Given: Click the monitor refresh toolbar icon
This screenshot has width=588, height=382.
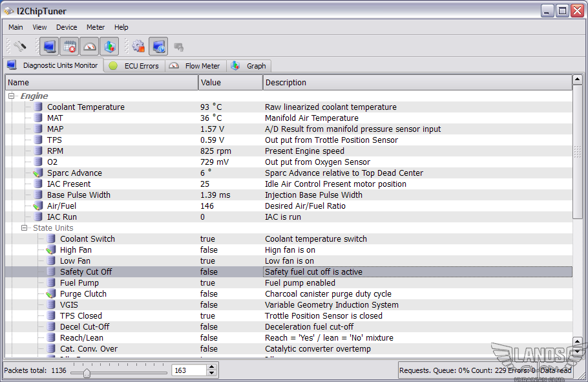Looking at the screenshot, I should coord(158,47).
